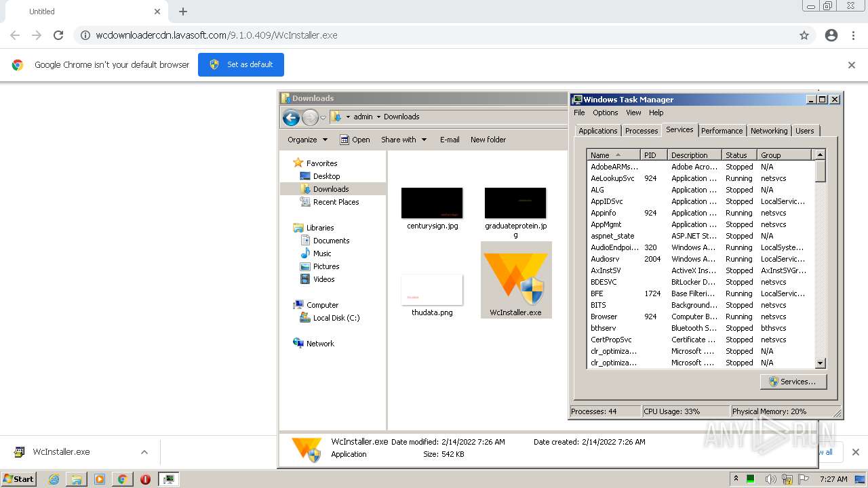Expand the admin breadcrumb dropdown

click(378, 117)
